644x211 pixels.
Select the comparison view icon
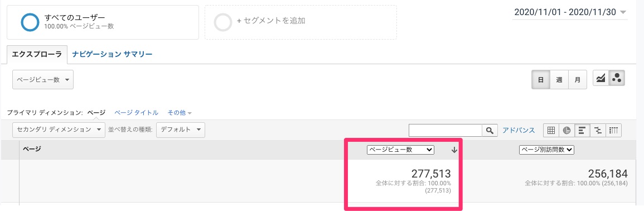point(598,131)
